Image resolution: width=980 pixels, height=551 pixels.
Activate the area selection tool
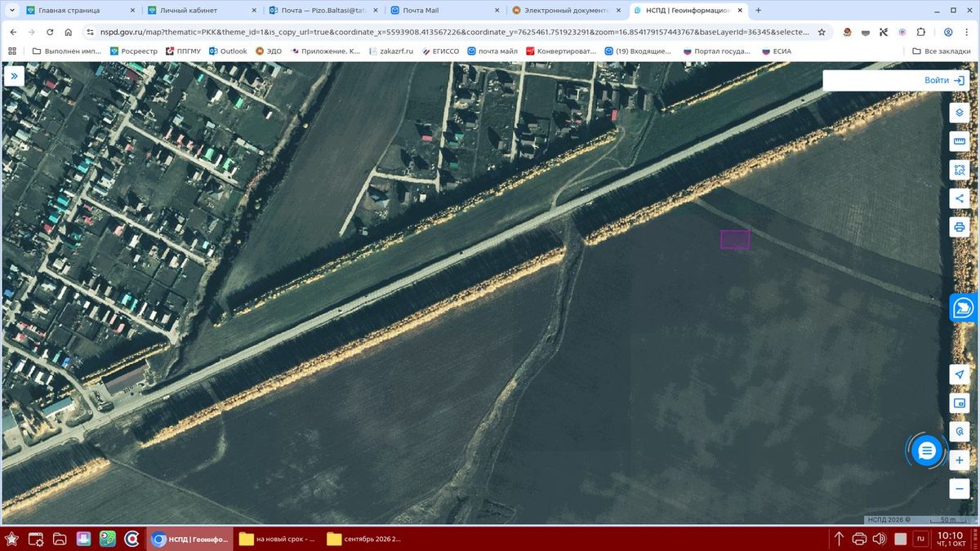click(960, 170)
